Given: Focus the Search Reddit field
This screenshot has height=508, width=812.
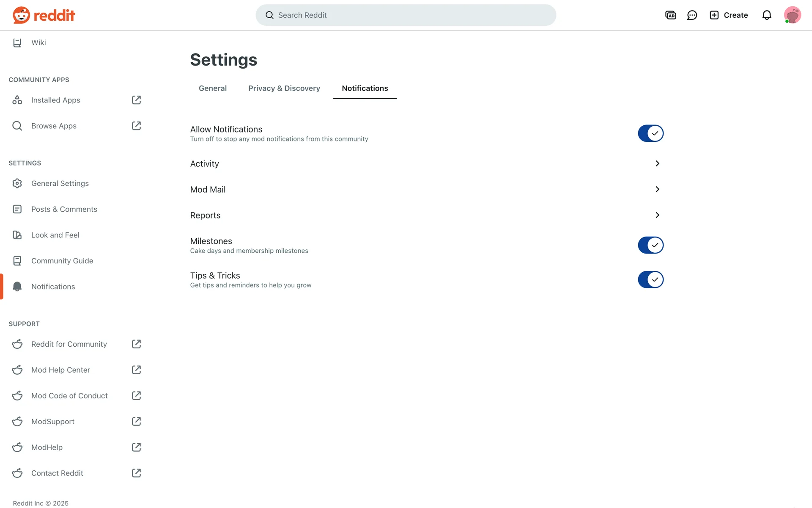Looking at the screenshot, I should (x=406, y=15).
